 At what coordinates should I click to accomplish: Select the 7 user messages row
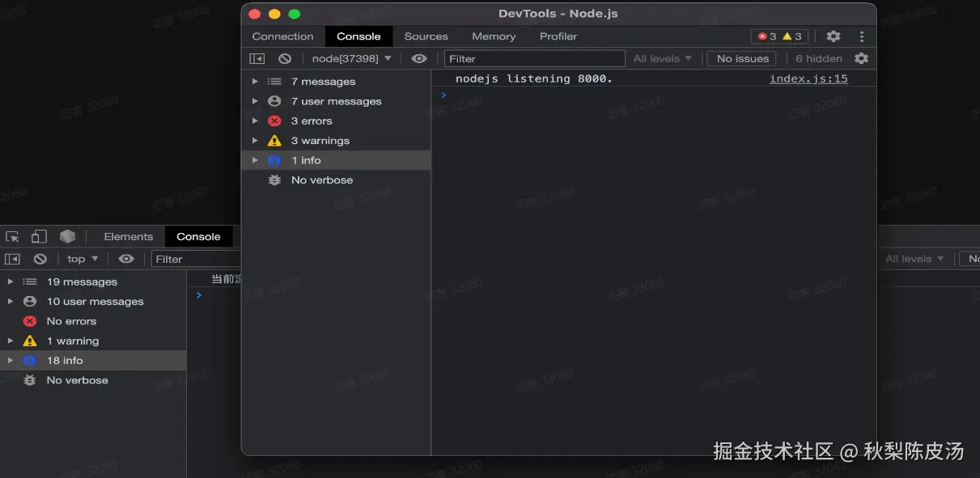click(336, 101)
